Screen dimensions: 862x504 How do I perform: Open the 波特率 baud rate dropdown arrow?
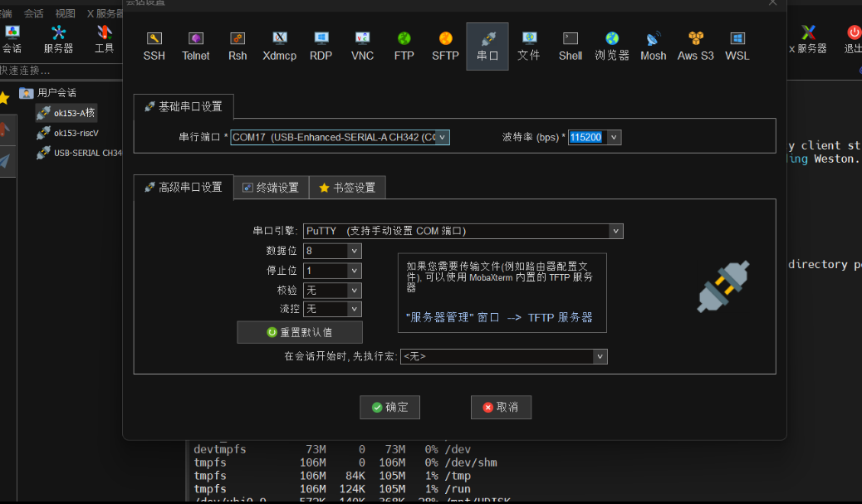tap(614, 137)
